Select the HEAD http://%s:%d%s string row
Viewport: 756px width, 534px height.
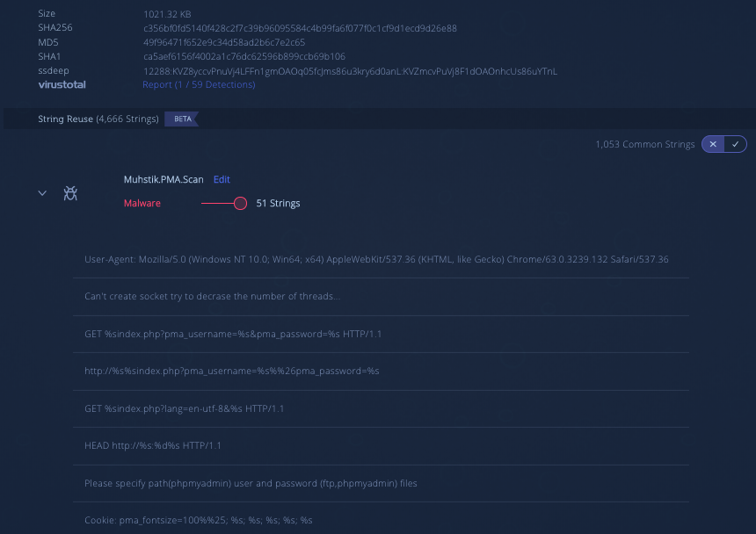381,446
